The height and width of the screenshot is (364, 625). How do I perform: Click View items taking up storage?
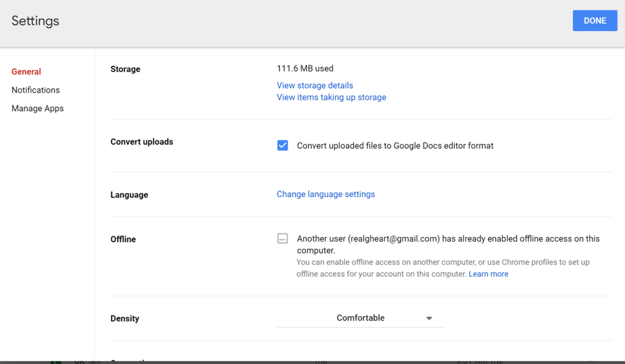pos(331,97)
